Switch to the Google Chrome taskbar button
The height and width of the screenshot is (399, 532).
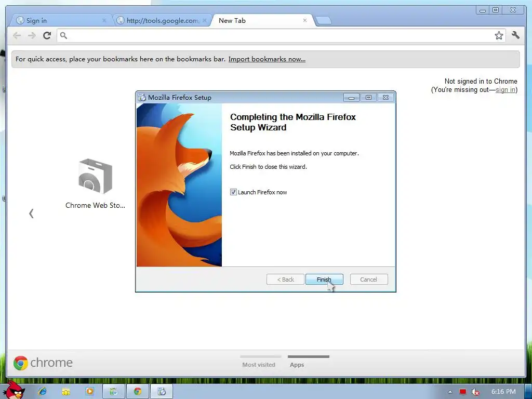tap(137, 392)
